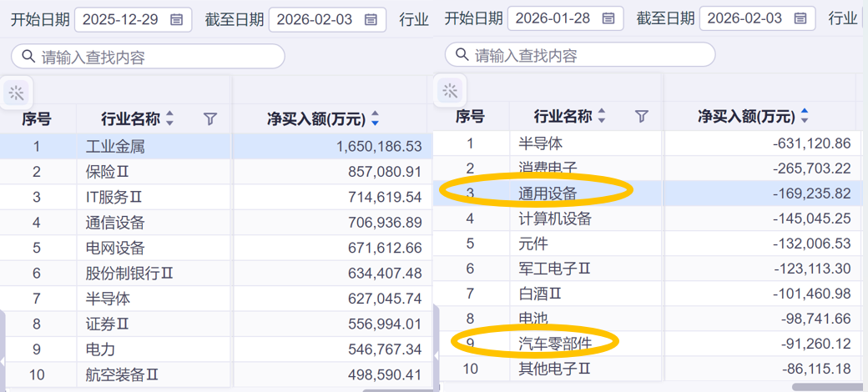The height and width of the screenshot is (392, 868).
Task: Click the value 671,612.66
Action: coord(386,249)
